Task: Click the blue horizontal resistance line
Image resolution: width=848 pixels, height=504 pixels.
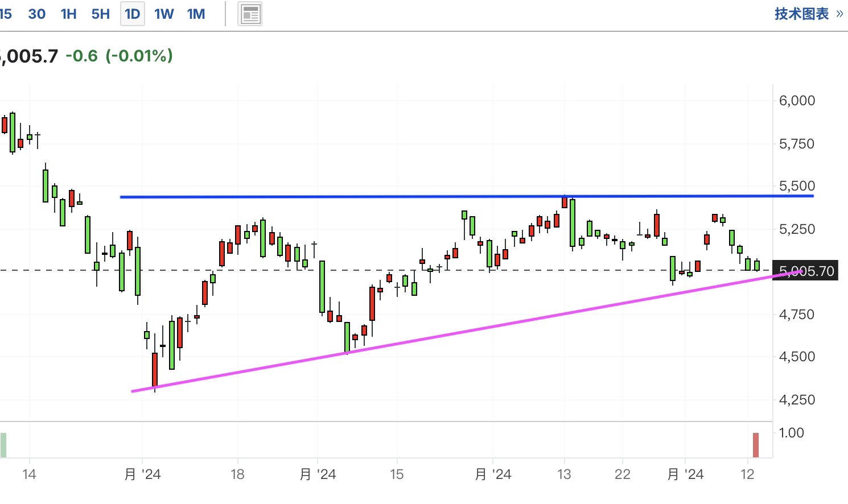Action: click(x=467, y=196)
